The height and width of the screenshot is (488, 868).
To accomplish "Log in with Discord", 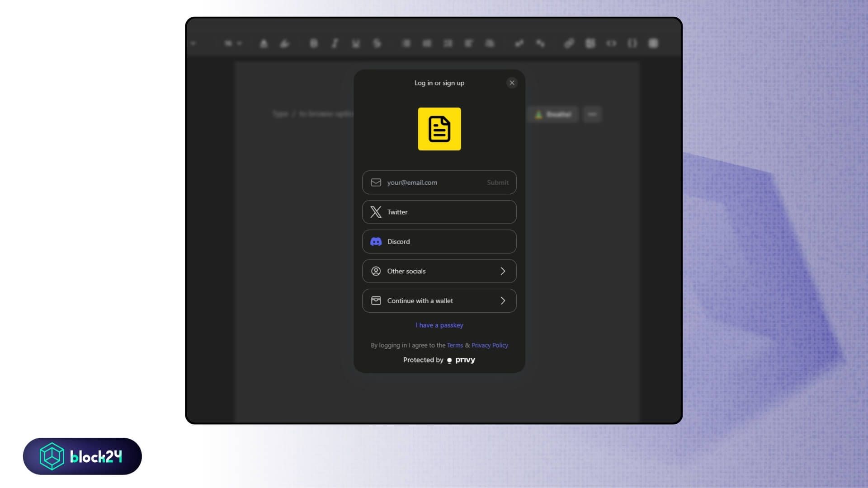I will click(439, 242).
